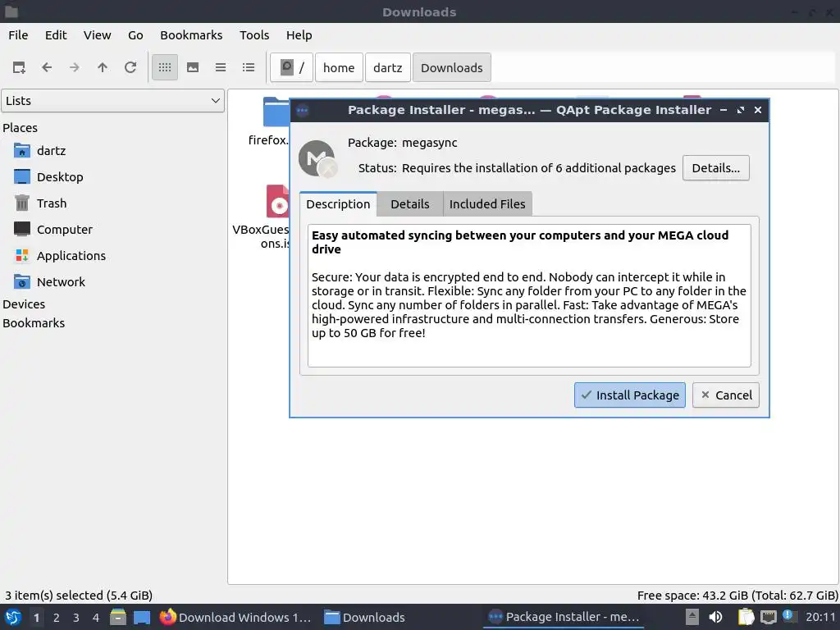The width and height of the screenshot is (840, 630).
Task: Minimize the Package Installer dialog
Action: [x=724, y=110]
